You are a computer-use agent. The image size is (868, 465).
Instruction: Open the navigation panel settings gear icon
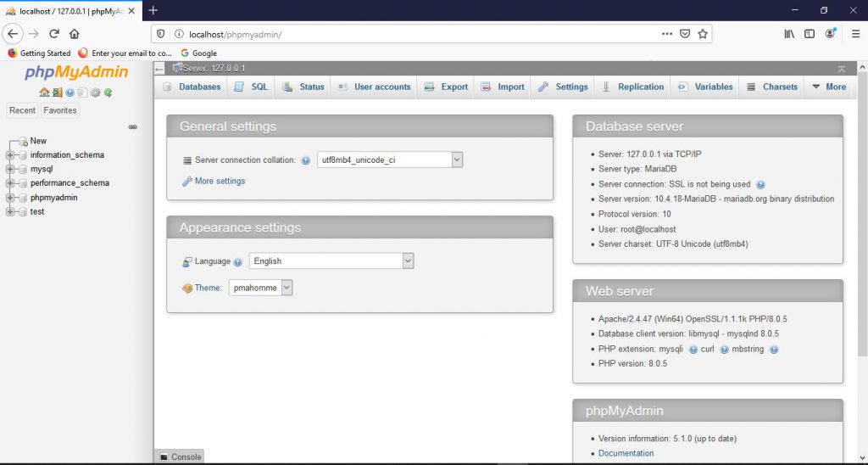[x=95, y=92]
